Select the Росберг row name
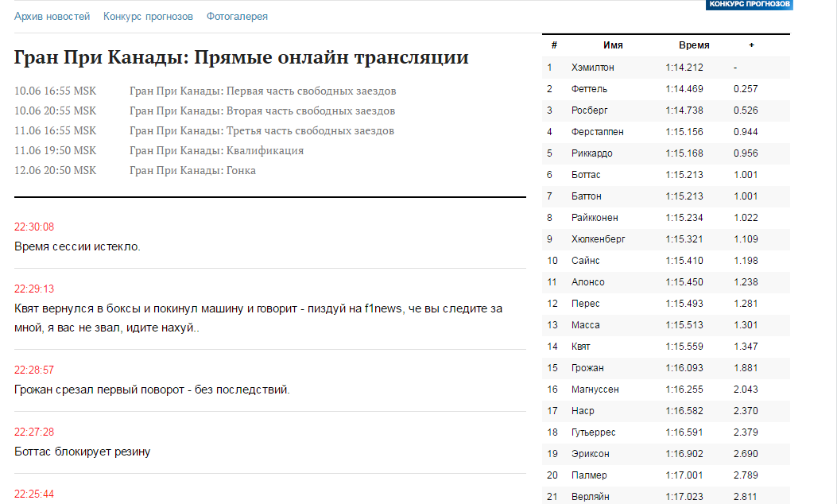 [589, 110]
